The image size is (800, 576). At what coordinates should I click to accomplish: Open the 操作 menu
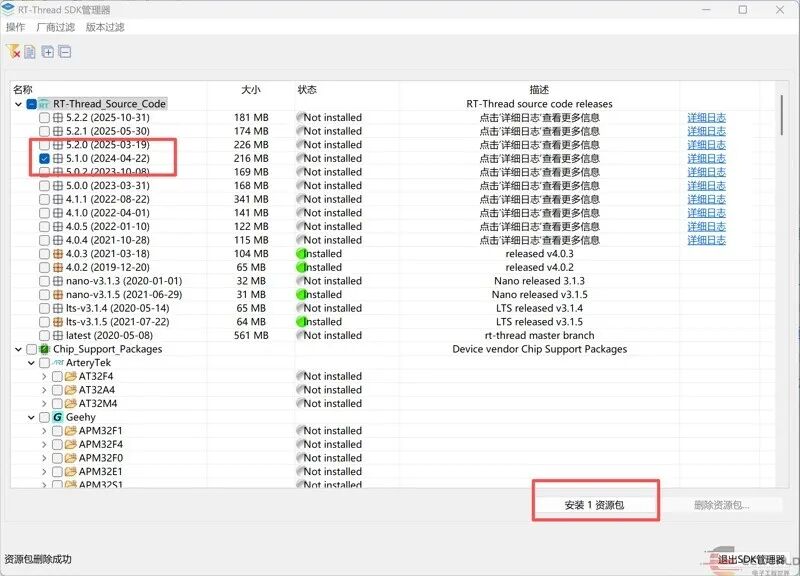tap(15, 27)
